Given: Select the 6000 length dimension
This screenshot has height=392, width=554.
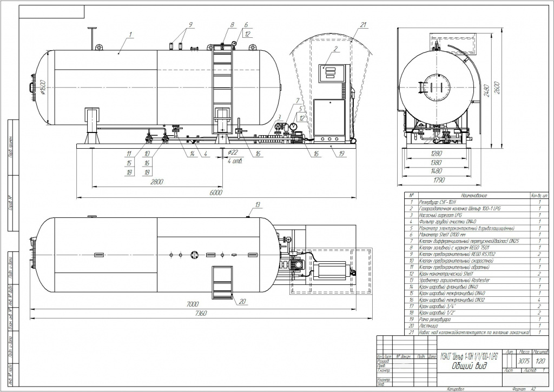Looking at the screenshot, I should 216,192.
